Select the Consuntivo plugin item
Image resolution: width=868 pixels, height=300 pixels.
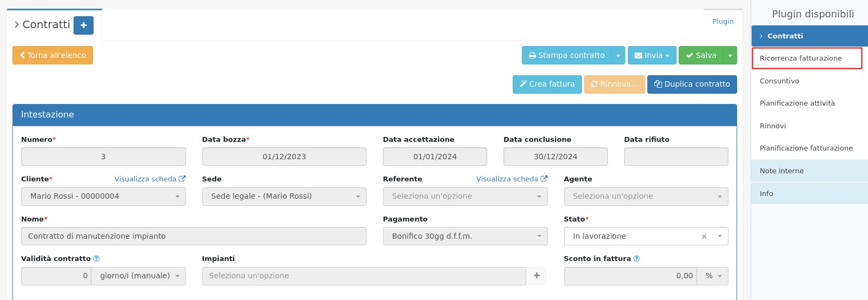coord(779,81)
